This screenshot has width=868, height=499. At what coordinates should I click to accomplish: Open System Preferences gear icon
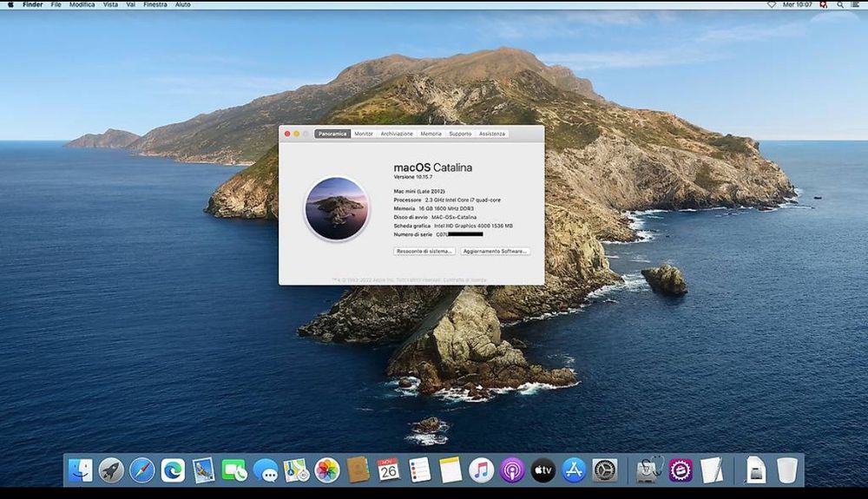604,470
